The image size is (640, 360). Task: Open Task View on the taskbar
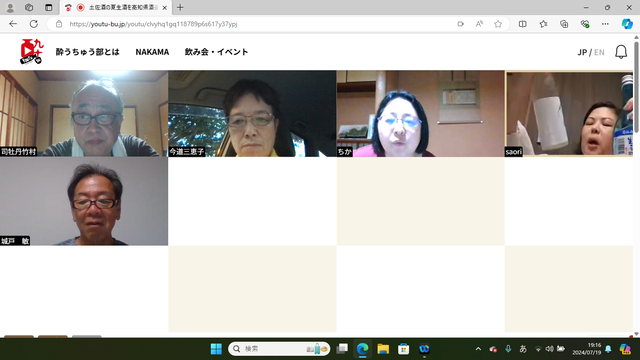[342, 349]
